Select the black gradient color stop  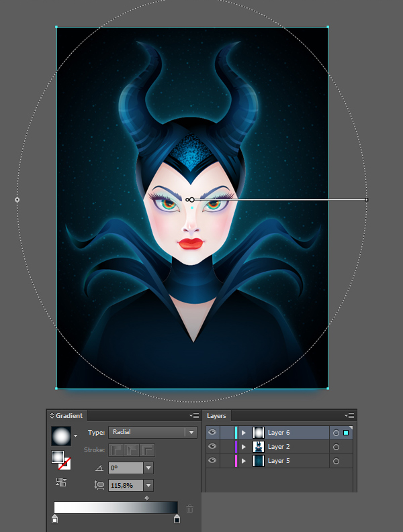pyautogui.click(x=177, y=519)
